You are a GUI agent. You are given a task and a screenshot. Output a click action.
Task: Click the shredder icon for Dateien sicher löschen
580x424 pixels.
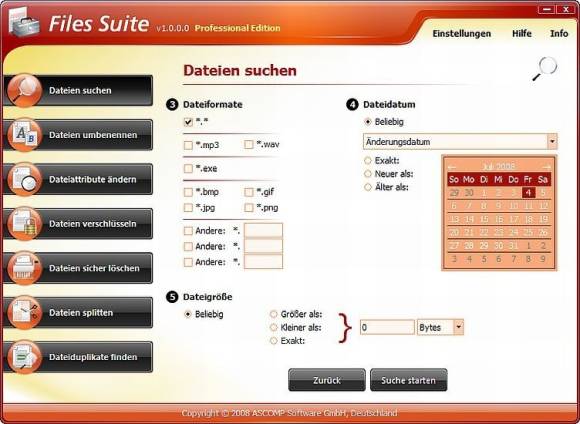[24, 268]
